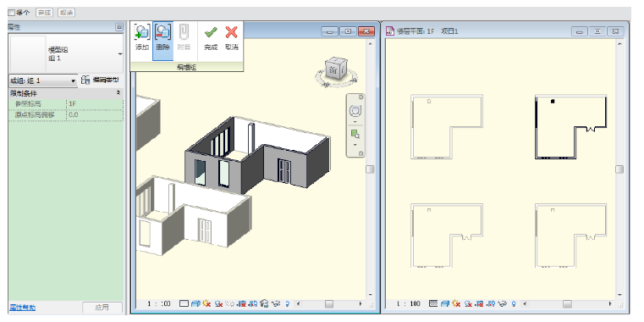644x322 pixels.
Task: Click the Steering Wheels button on navigation bar
Action: (x=355, y=111)
